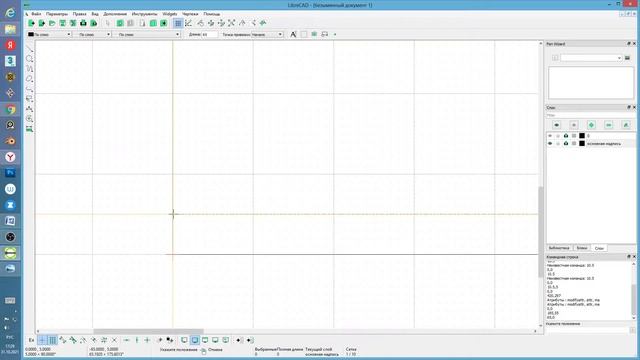Screen dimensions: 640x360
Task: Create a new drawing via toolbar icon
Action: click(31, 23)
